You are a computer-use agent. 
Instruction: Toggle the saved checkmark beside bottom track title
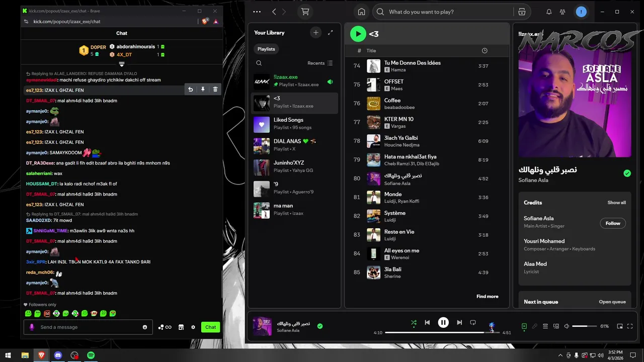pyautogui.click(x=320, y=326)
